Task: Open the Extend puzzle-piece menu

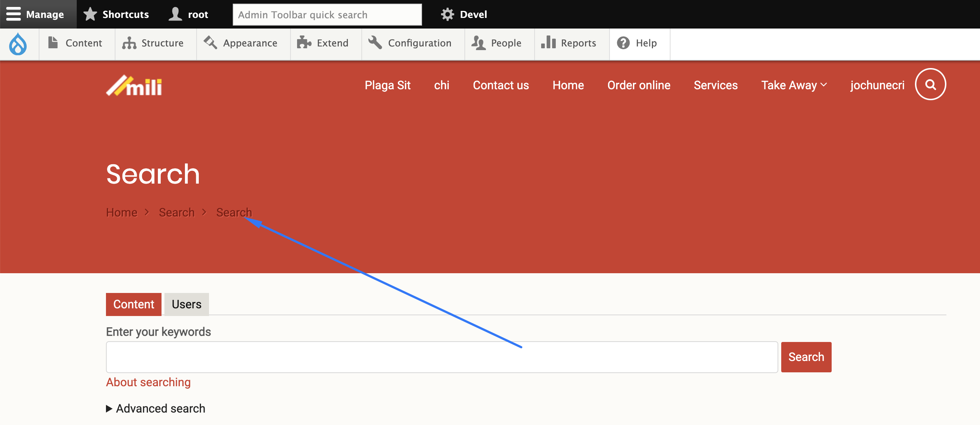Action: click(323, 43)
